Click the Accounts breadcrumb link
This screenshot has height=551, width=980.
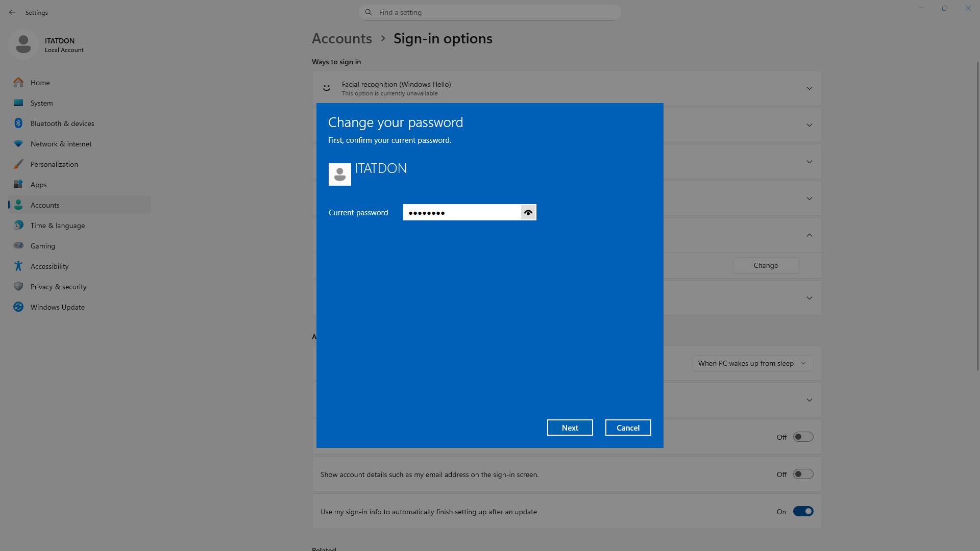341,38
